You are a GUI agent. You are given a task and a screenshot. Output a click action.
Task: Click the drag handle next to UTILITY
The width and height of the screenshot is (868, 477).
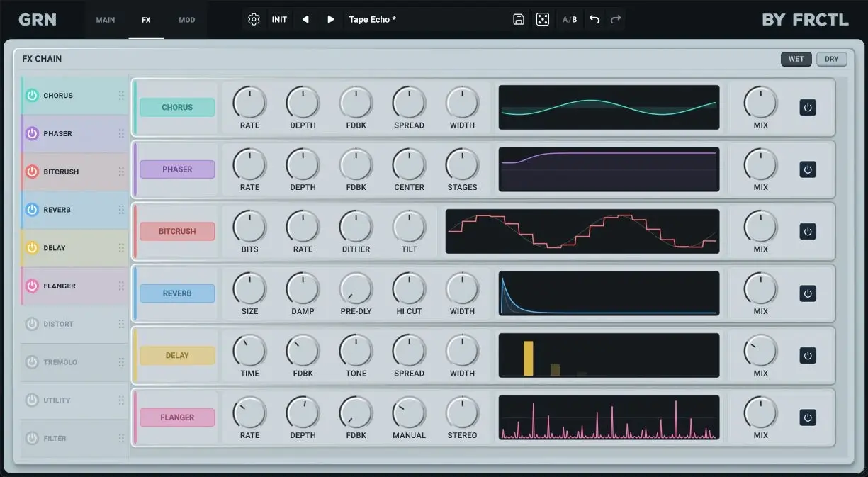point(121,400)
